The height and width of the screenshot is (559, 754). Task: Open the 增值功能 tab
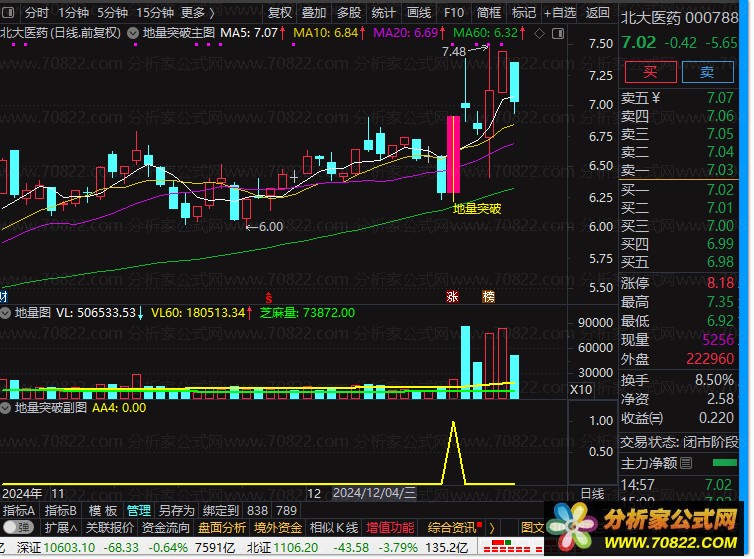click(390, 528)
